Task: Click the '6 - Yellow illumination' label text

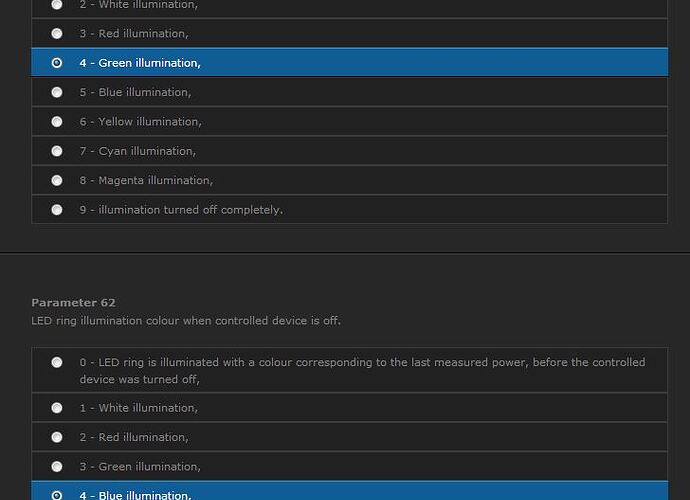Action: 140,122
